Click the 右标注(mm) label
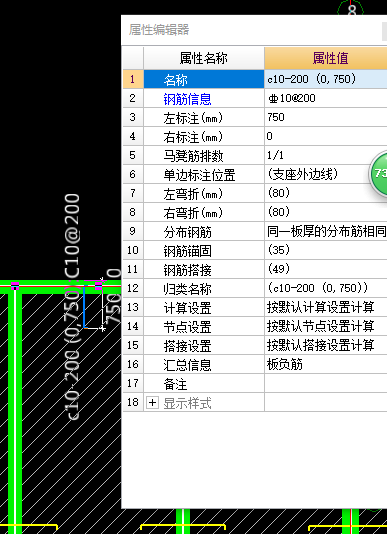The height and width of the screenshot is (534, 387). pyautogui.click(x=193, y=137)
